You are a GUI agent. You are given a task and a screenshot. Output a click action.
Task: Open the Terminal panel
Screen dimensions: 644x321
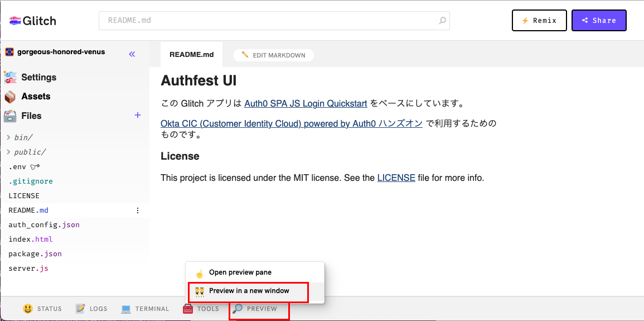click(x=145, y=309)
